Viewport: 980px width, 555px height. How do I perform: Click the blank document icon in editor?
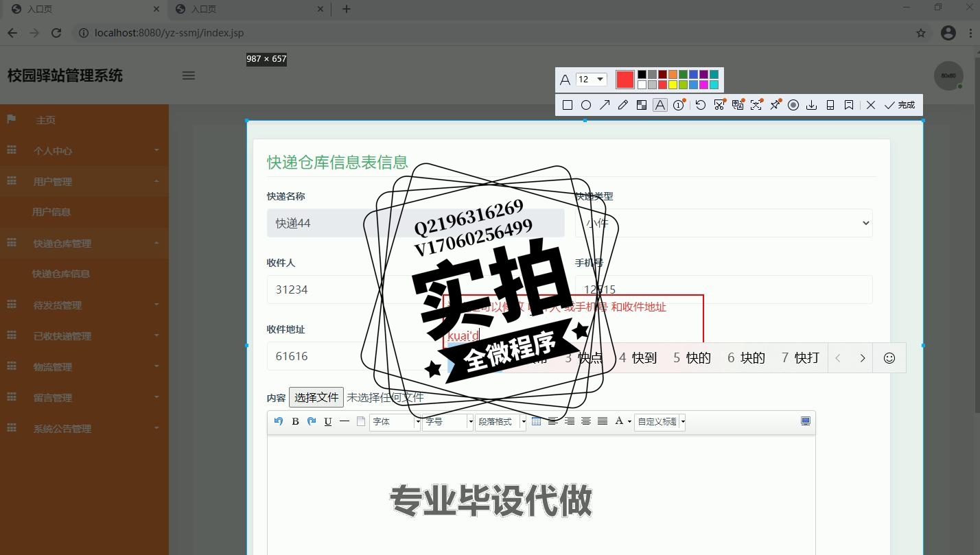pos(361,421)
